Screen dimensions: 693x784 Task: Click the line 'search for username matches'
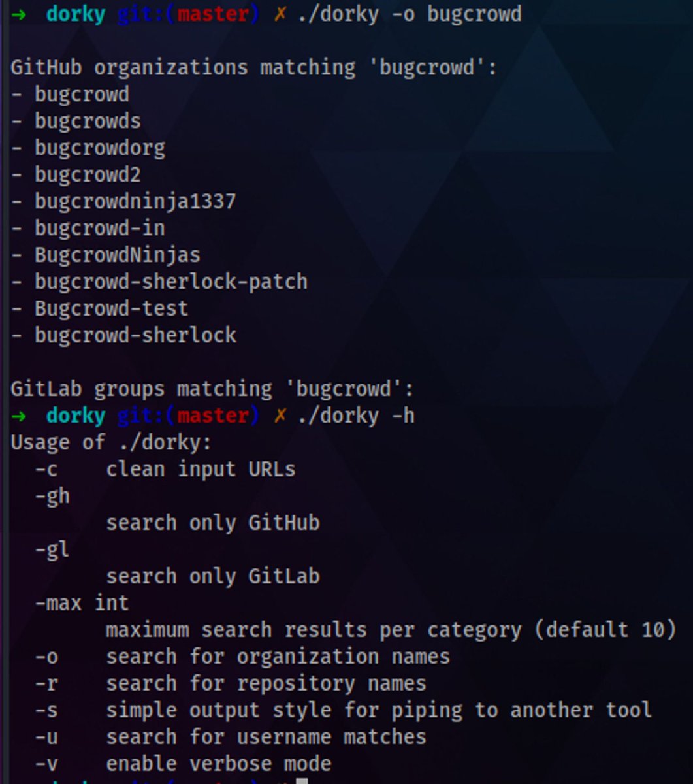tap(266, 737)
